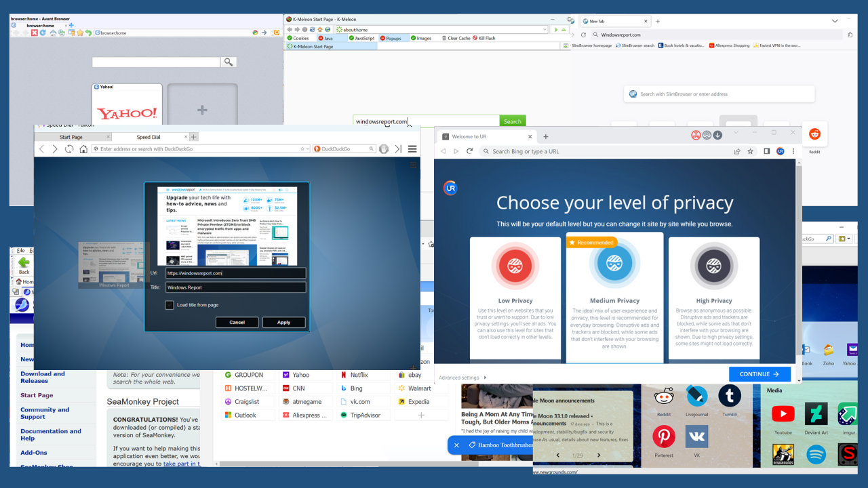This screenshot has height=488, width=868.
Task: Choose the Low Privacy level
Action: pyautogui.click(x=515, y=298)
